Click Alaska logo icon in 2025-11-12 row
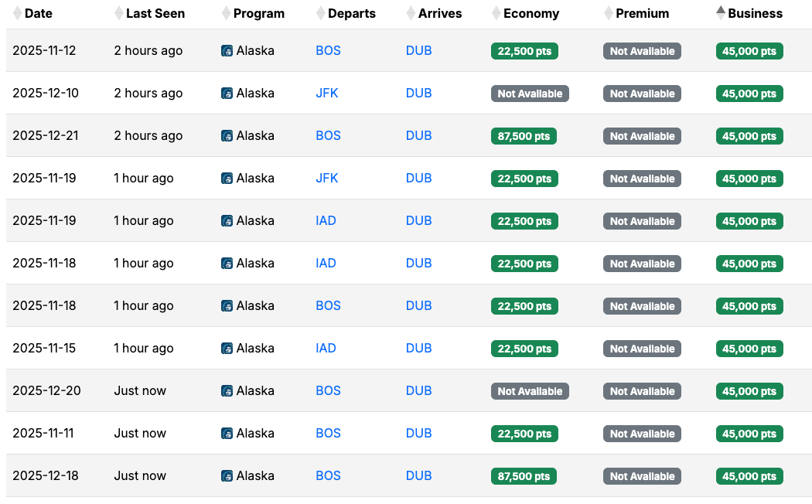The height and width of the screenshot is (504, 812). point(227,51)
